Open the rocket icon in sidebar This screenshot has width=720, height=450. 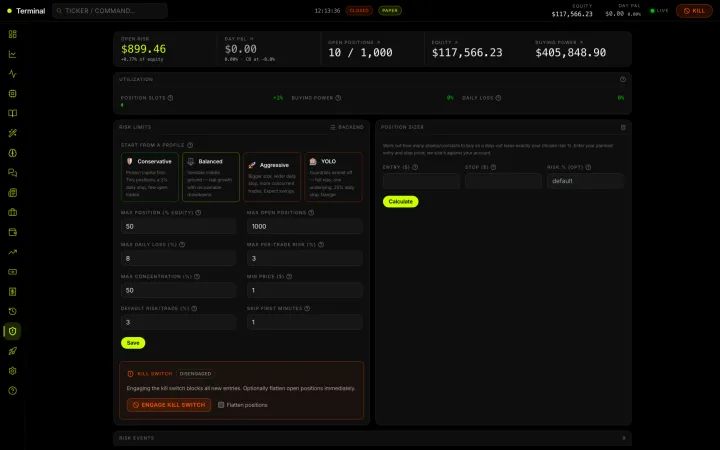point(12,351)
